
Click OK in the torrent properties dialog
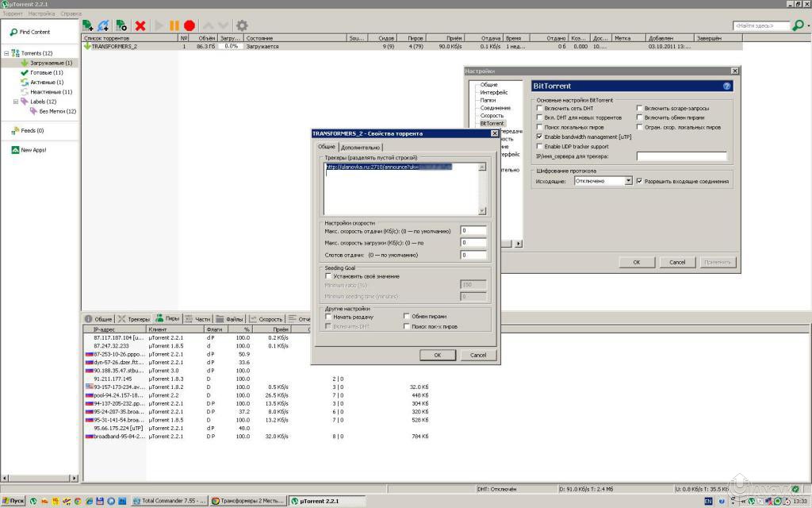438,355
